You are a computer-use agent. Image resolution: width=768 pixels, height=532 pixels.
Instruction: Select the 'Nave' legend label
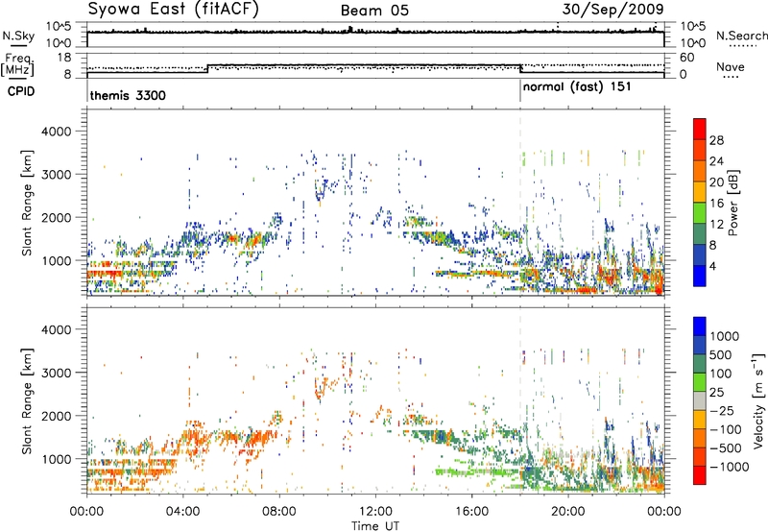[731, 67]
